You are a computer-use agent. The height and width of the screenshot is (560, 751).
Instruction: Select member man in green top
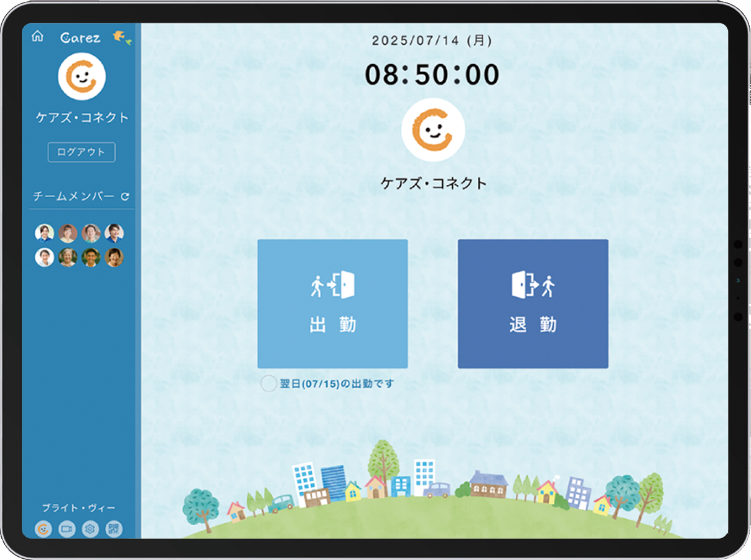91,233
